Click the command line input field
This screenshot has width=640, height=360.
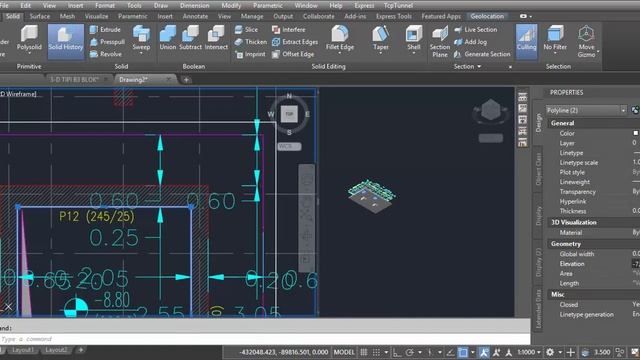click(265, 339)
